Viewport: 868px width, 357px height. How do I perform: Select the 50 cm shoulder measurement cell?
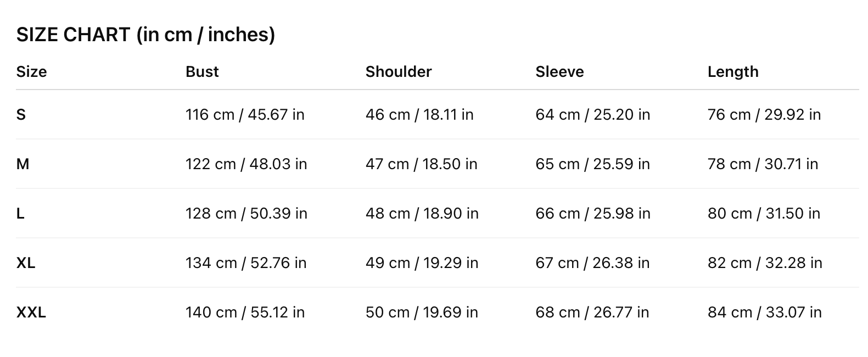[x=422, y=313]
